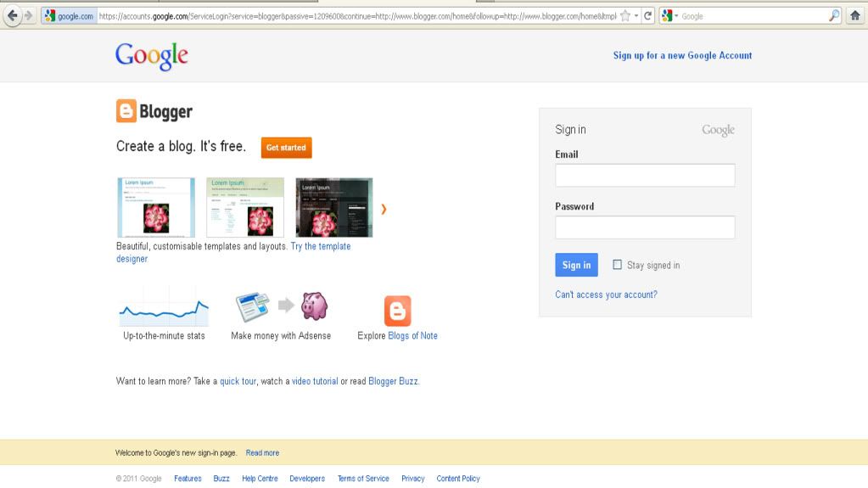The width and height of the screenshot is (868, 488).
Task: Open the Privacy footer link
Action: (x=413, y=479)
